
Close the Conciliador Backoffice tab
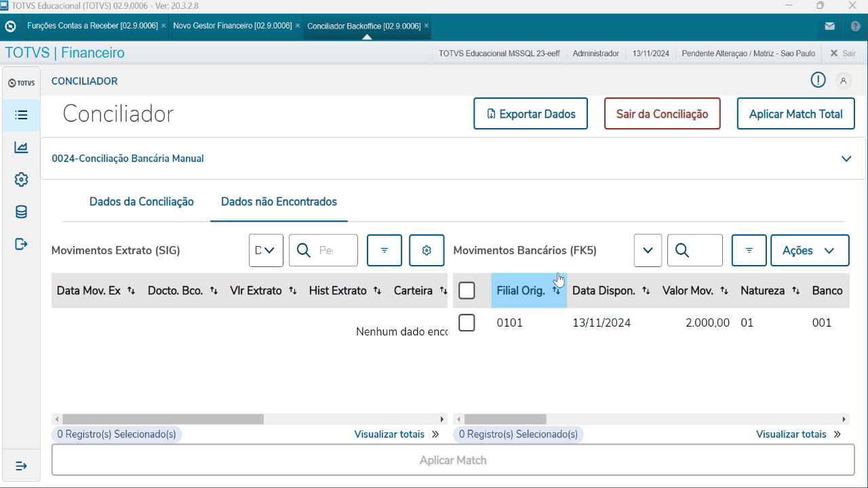point(427,26)
